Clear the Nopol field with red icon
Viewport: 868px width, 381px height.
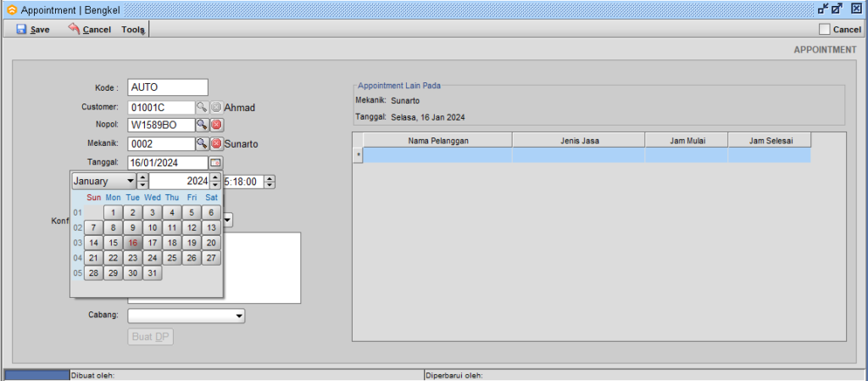(216, 125)
